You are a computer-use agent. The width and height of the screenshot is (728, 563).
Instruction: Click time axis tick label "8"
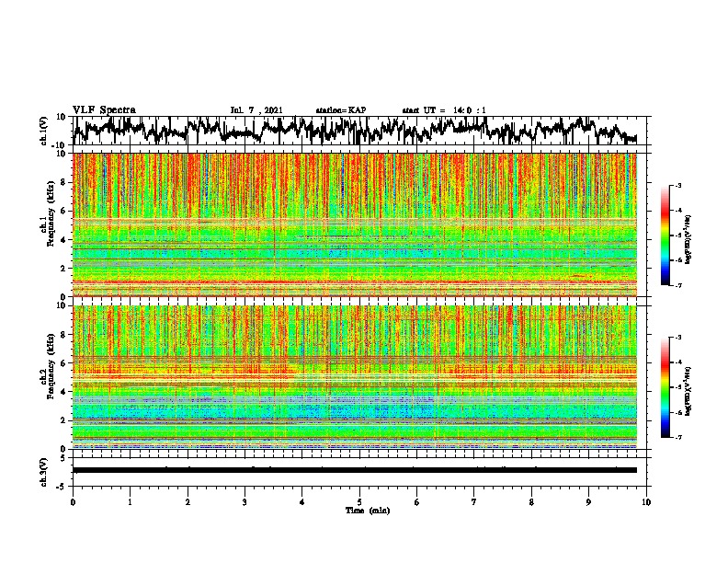(531, 502)
